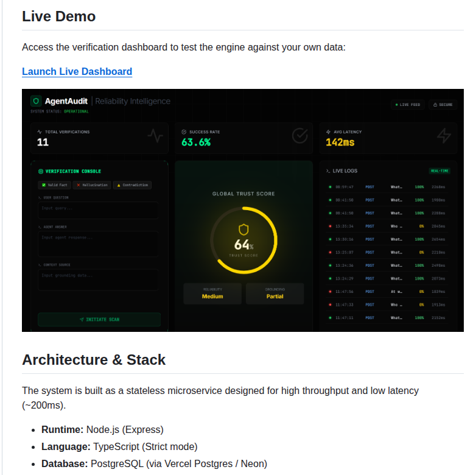Click the Grounding Partial card

tap(275, 294)
